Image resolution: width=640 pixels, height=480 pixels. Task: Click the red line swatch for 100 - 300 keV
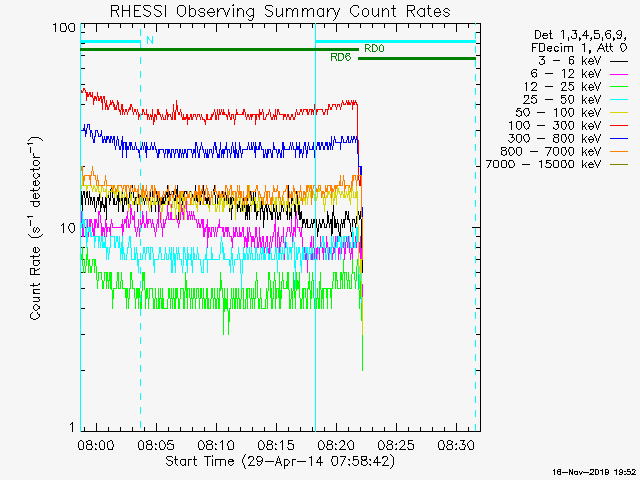(x=619, y=126)
